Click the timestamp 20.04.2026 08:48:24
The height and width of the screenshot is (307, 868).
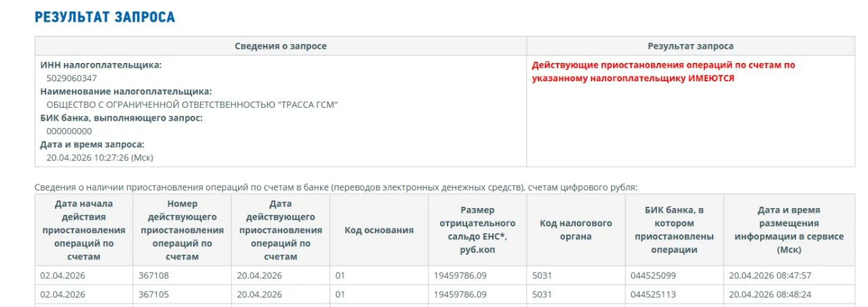[770, 294]
